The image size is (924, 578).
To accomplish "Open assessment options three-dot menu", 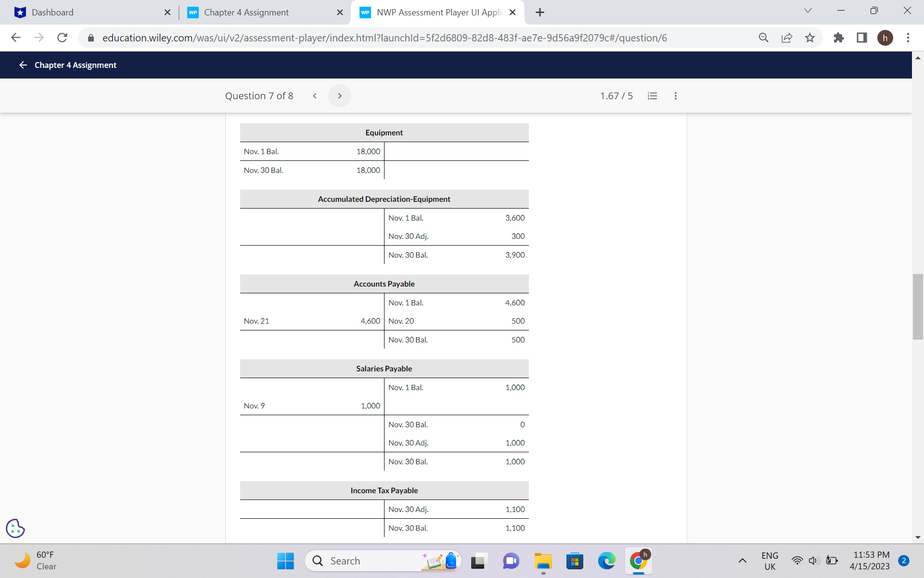I will [675, 96].
